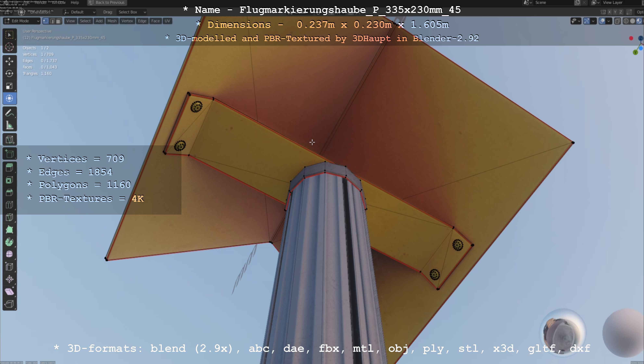The image size is (644, 364).
Task: Select the Select Box tool
Action: click(9, 35)
